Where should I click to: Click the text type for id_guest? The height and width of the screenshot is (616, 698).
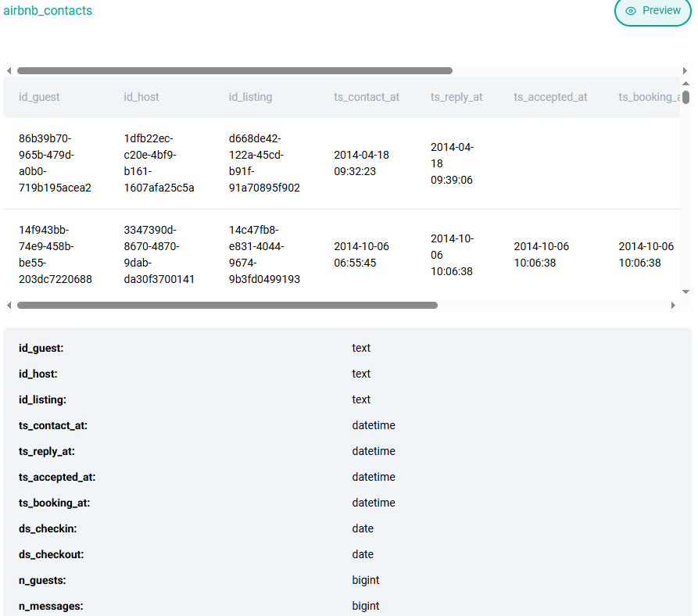tap(361, 348)
